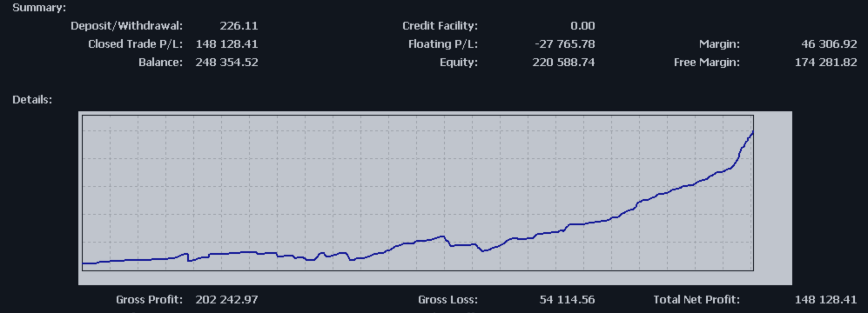Select the Balance label
The height and width of the screenshot is (313, 868).
[x=160, y=63]
